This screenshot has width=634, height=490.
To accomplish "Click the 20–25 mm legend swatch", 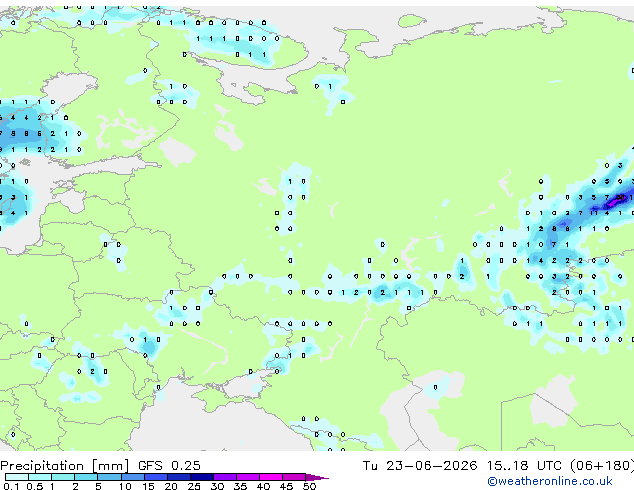I will [x=179, y=477].
